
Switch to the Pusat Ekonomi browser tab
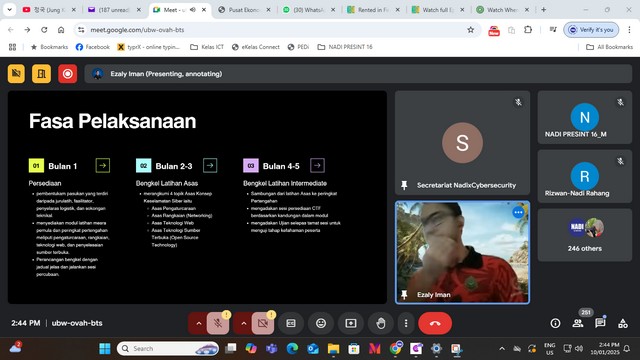click(244, 10)
